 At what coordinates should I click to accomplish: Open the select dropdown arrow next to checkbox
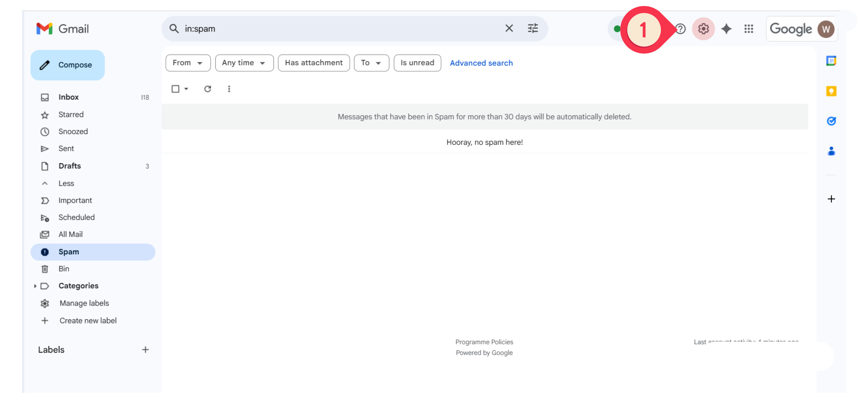(186, 89)
